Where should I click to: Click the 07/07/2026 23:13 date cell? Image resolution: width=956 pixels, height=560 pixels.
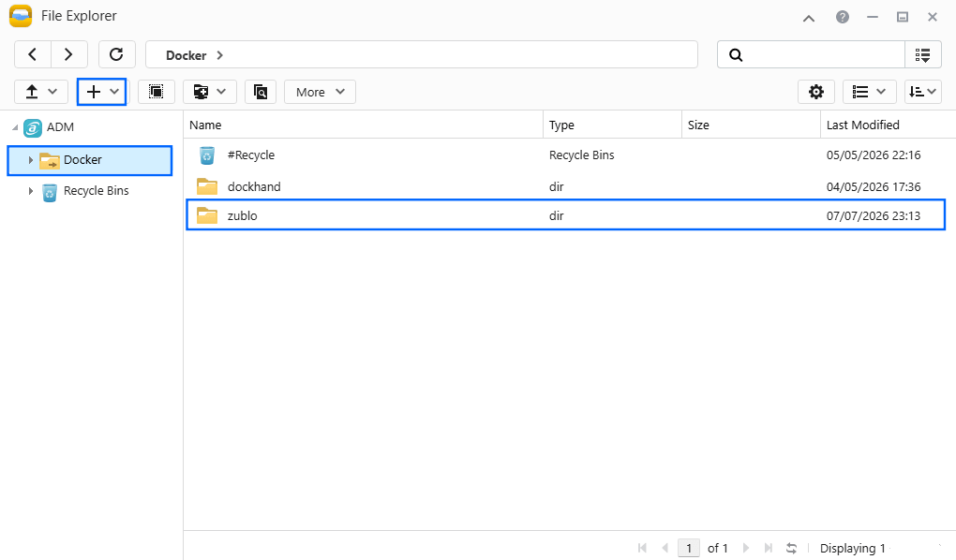[874, 215]
